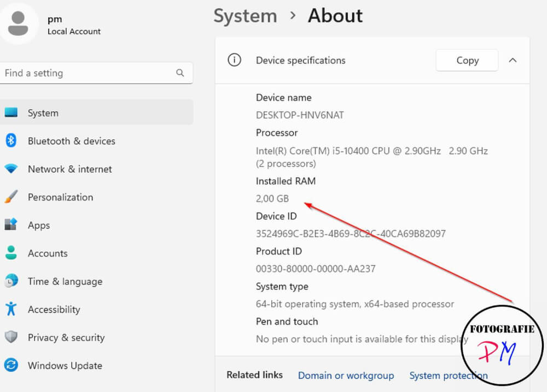This screenshot has width=547, height=392.
Task: Click the System breadcrumb in header
Action: click(x=245, y=16)
